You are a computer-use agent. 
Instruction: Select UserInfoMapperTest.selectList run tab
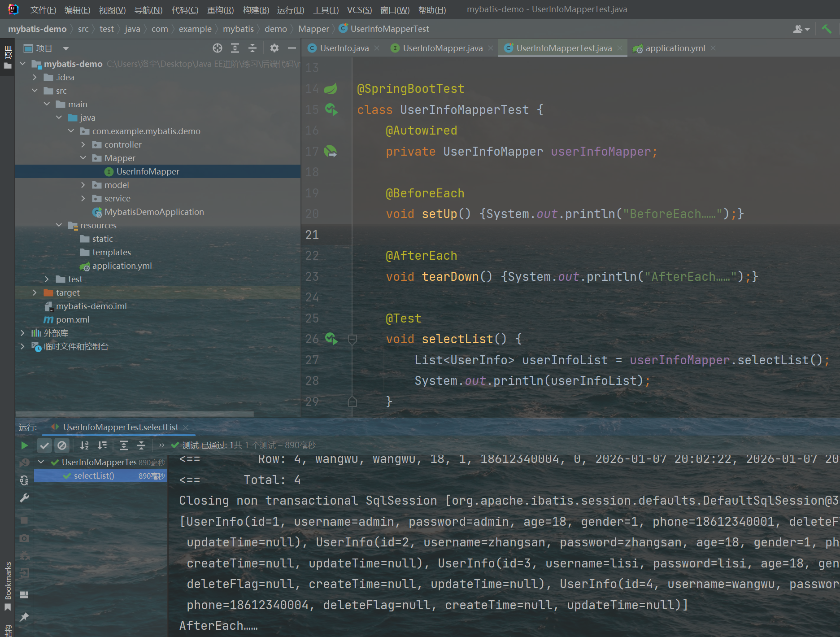[x=120, y=427]
